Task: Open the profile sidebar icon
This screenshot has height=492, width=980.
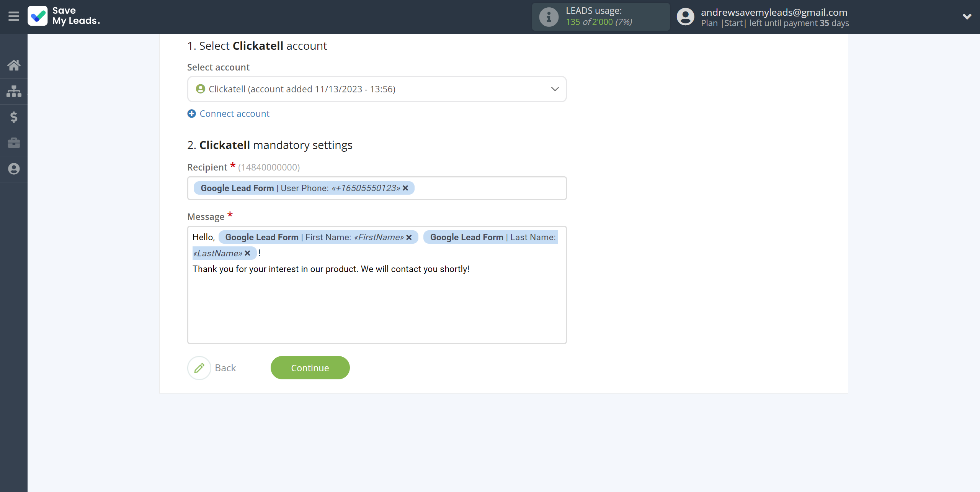Action: pyautogui.click(x=14, y=169)
